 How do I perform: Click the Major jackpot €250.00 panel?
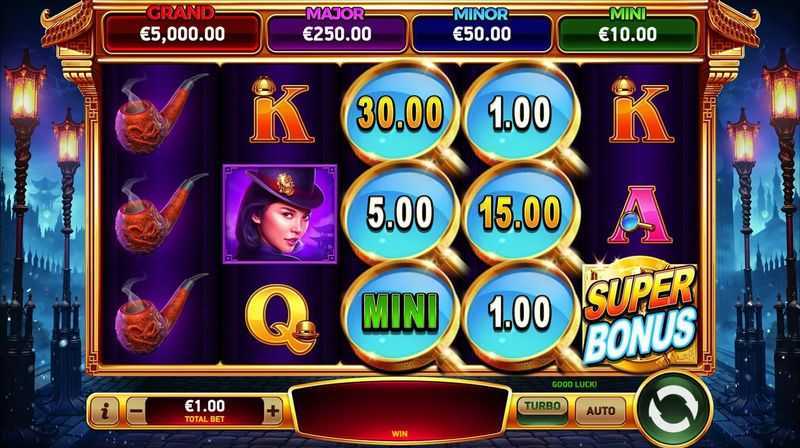(337, 32)
